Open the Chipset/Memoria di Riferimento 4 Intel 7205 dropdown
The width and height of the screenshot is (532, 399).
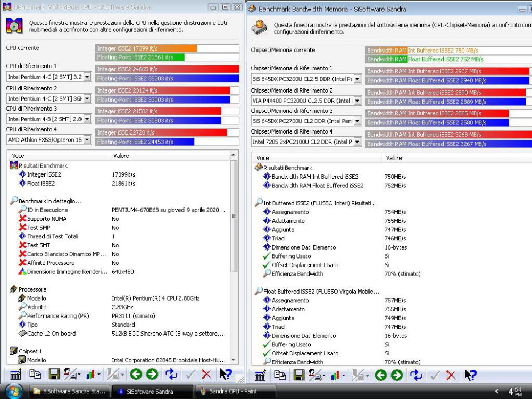pos(357,142)
